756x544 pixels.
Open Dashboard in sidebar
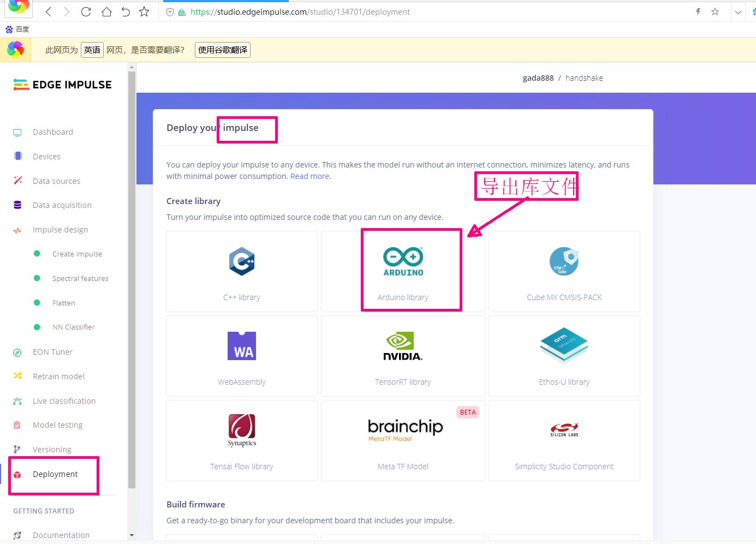click(x=53, y=132)
